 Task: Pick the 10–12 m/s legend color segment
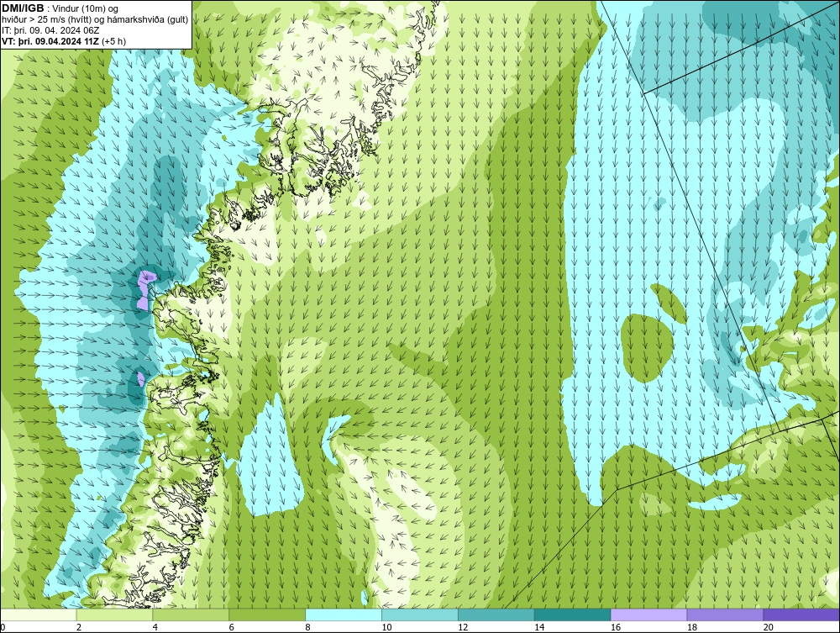pos(420,615)
